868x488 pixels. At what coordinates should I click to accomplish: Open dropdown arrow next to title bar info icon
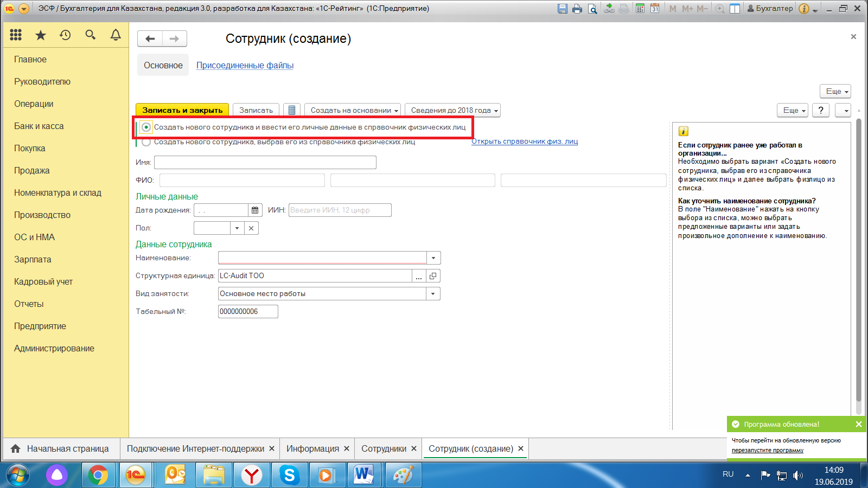(x=815, y=10)
